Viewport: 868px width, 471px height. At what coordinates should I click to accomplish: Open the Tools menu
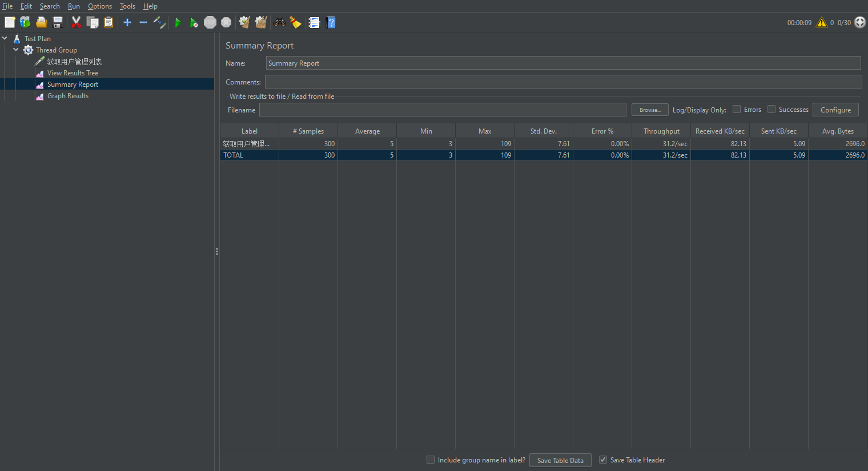click(x=127, y=6)
